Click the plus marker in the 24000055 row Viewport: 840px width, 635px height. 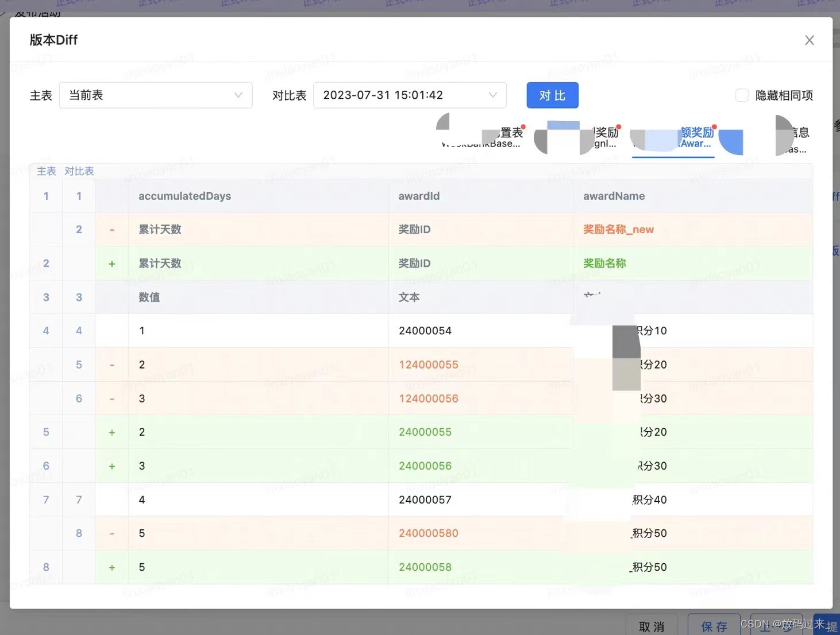pos(112,432)
